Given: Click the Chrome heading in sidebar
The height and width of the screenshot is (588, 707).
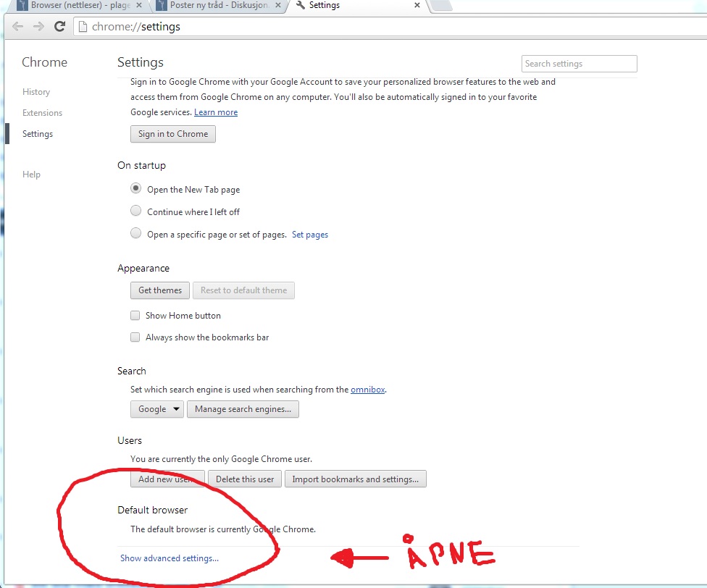Looking at the screenshot, I should (45, 62).
